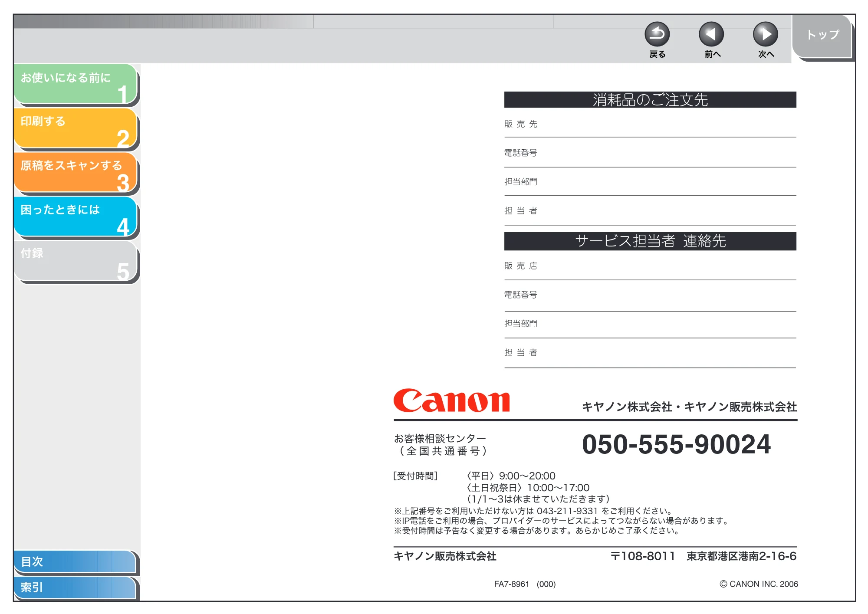The height and width of the screenshot is (614, 868).
Task: Open the トップ tab
Action: 822,36
